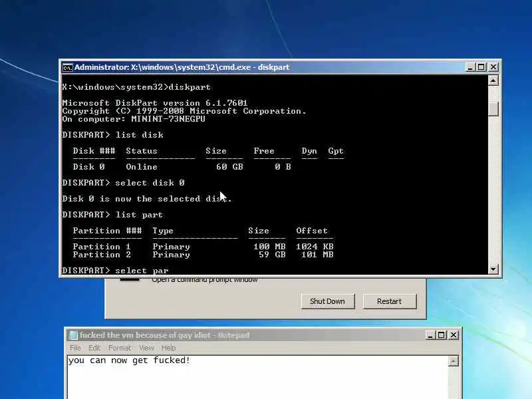Click the '60 GB' disk size value
Image resolution: width=532 pixels, height=399 pixels.
pyautogui.click(x=229, y=167)
